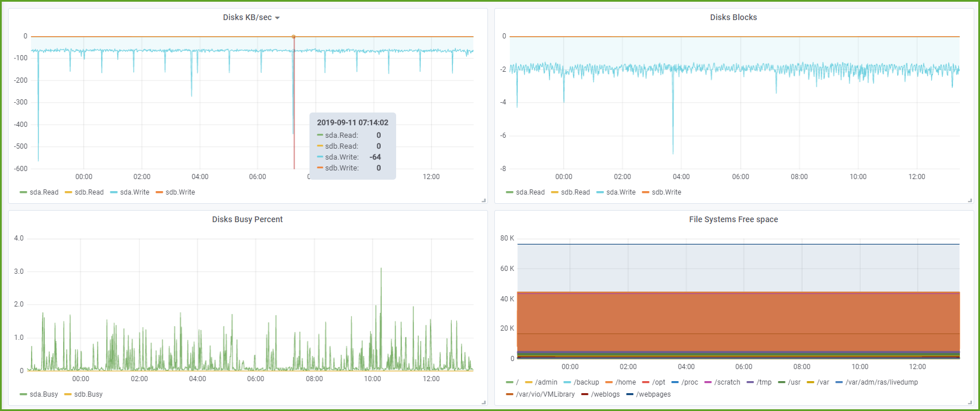Toggle the /var filesystem legend entry

point(818,382)
